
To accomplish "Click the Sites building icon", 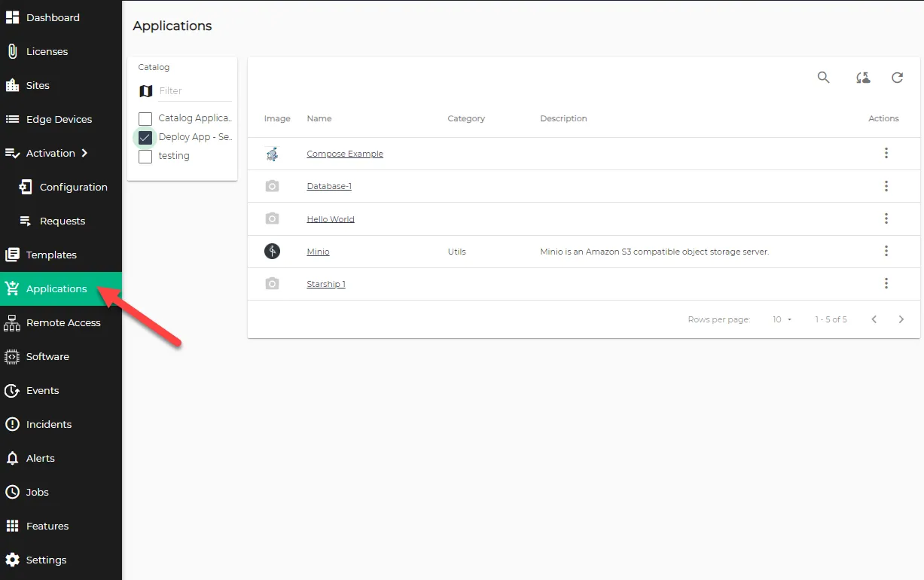I will point(12,85).
